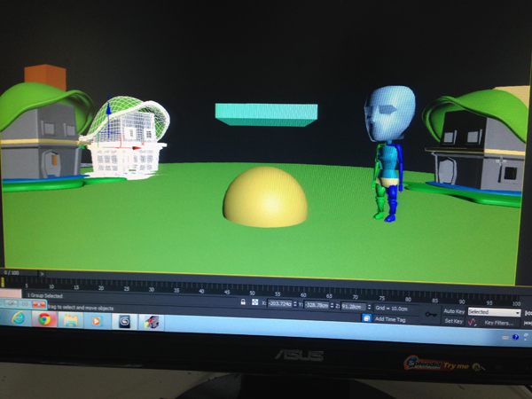Click the blue communication center icon
Screen dimensions: 532x399
[366, 318]
